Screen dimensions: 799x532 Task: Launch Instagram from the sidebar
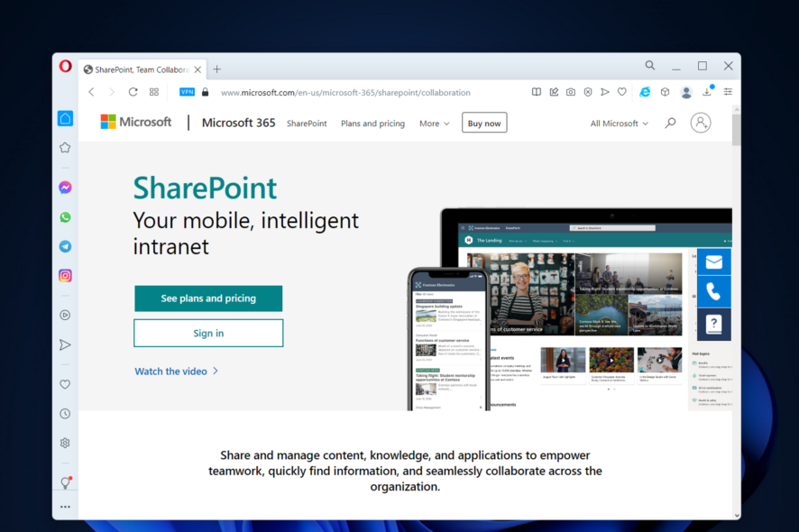(65, 276)
